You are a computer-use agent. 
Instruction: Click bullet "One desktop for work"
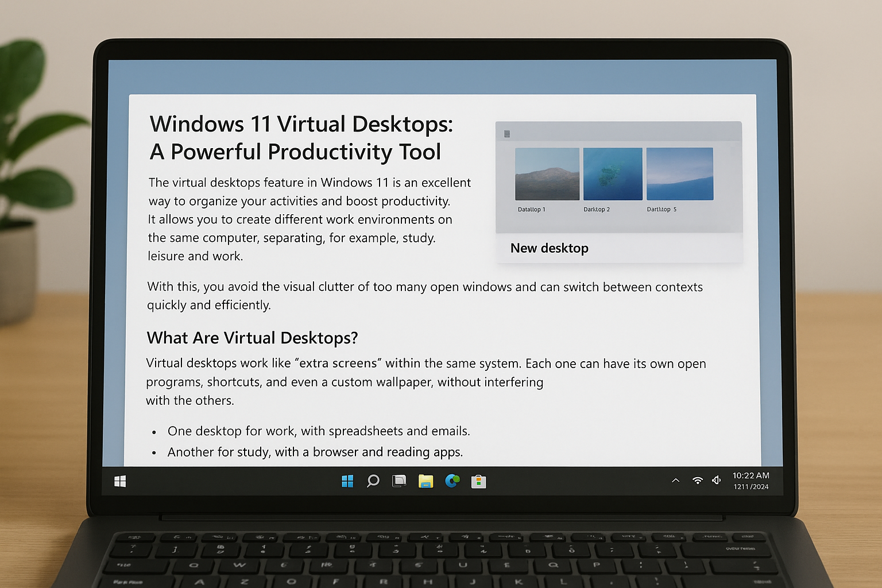pyautogui.click(x=319, y=431)
